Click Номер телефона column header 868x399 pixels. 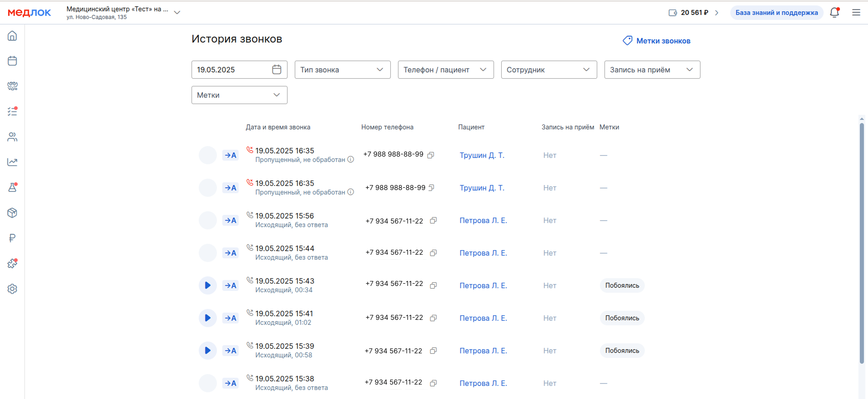(387, 127)
